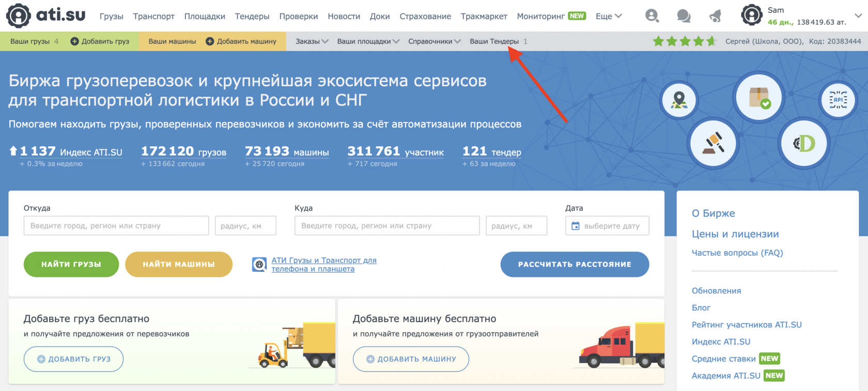The image size is (868, 391).
Task: Open the Sam account avatar icon
Action: (x=752, y=15)
